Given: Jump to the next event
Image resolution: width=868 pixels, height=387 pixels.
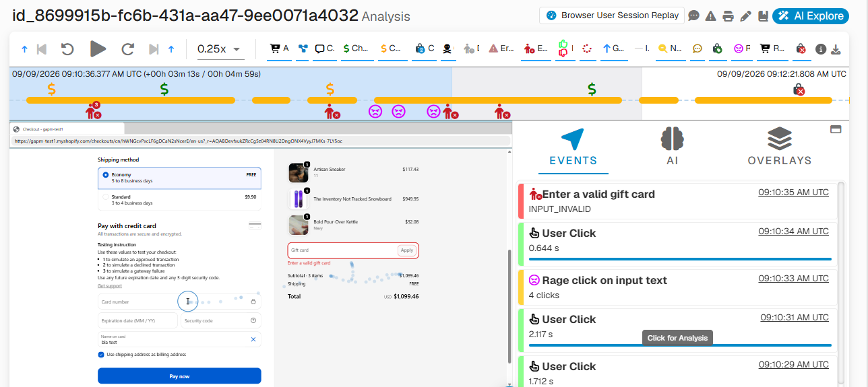Looking at the screenshot, I should tap(153, 48).
